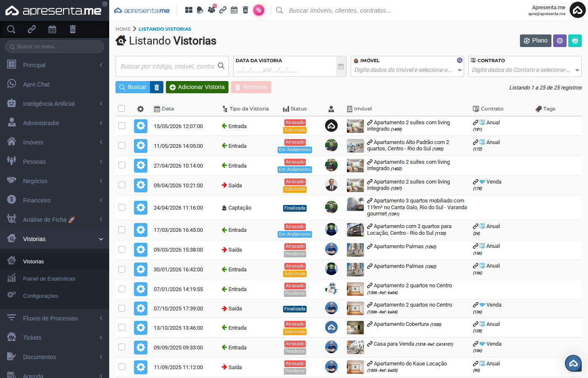Toggle the select-all checkbox in table header
The height and width of the screenshot is (378, 588).
click(x=121, y=108)
